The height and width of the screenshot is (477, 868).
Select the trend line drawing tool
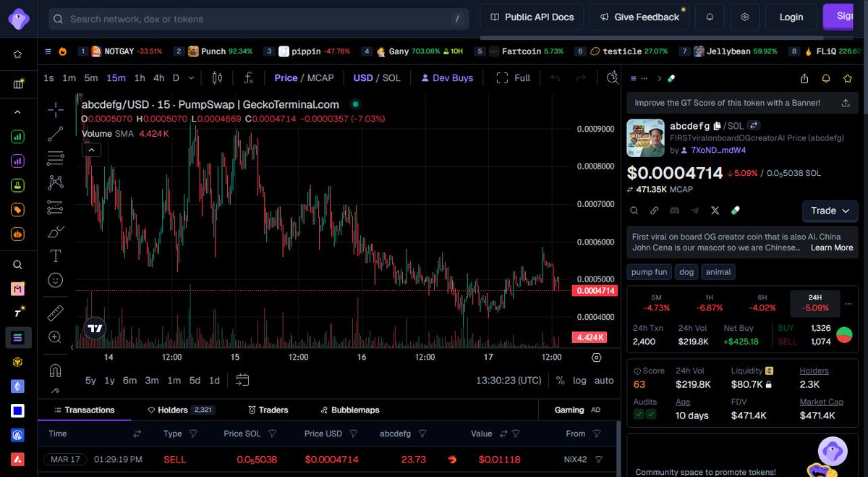(x=55, y=134)
